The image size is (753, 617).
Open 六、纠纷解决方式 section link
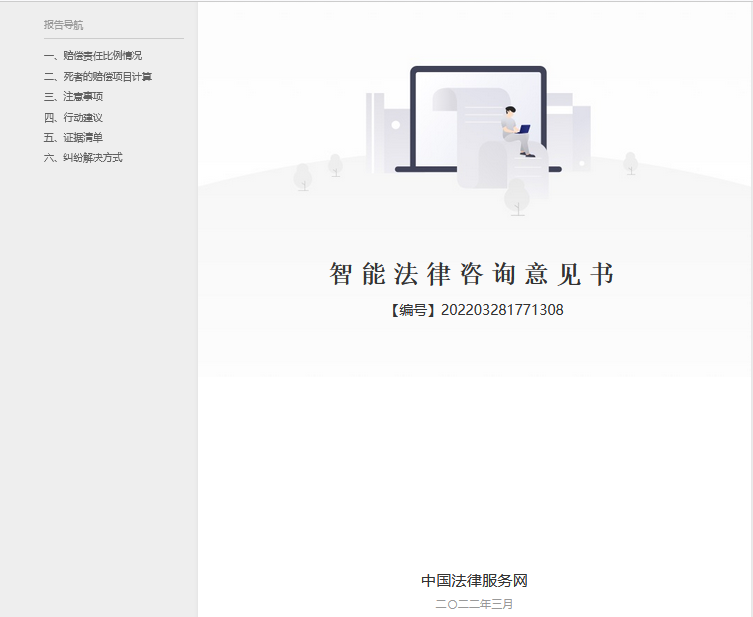[x=83, y=157]
